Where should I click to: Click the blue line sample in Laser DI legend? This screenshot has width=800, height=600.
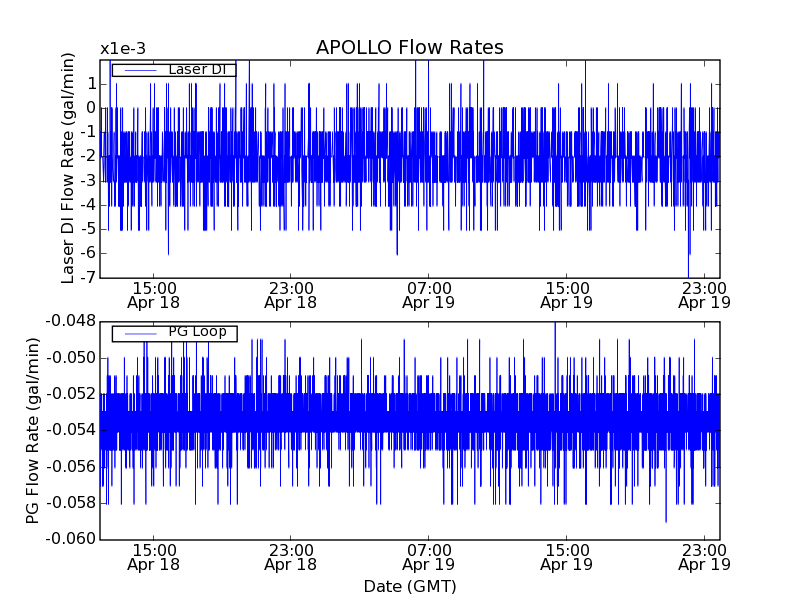140,70
